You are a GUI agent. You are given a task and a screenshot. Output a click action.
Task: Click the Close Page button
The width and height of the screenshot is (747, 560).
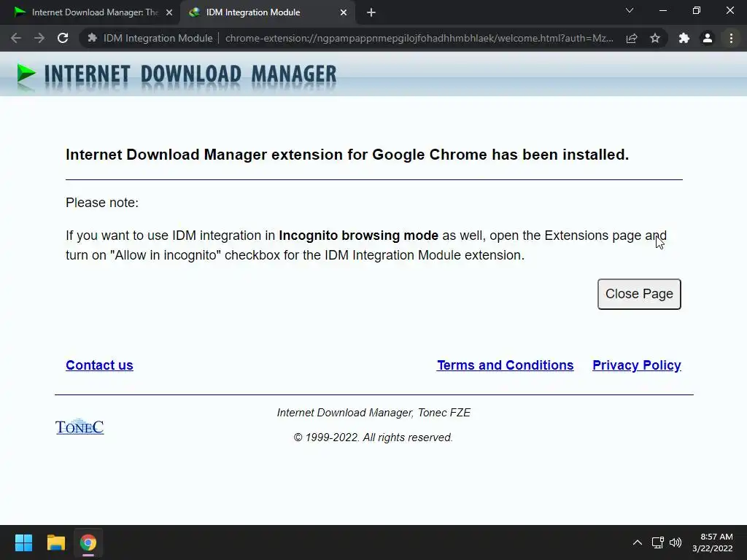pos(639,294)
